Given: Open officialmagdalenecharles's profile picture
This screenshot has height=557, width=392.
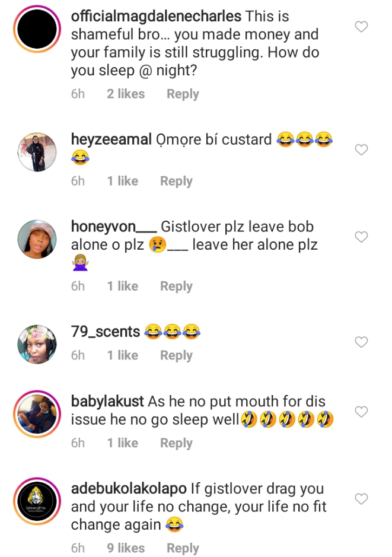Looking at the screenshot, I should coord(37,30).
